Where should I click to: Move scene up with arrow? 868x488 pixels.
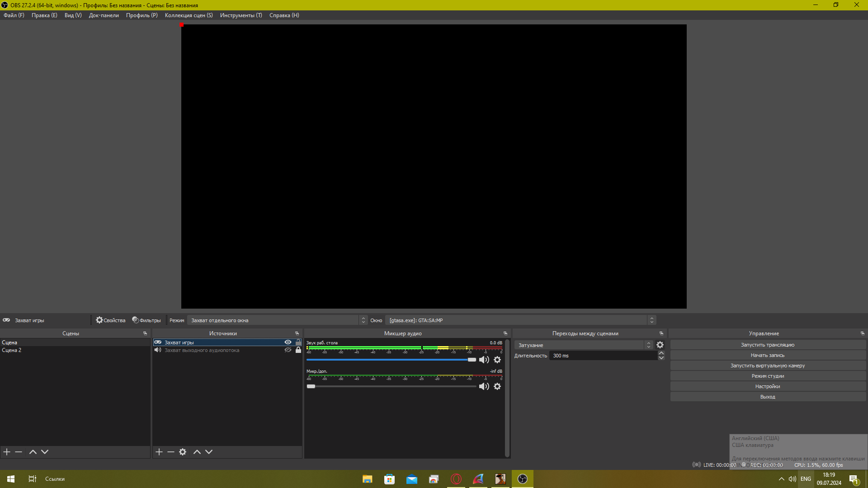coord(33,452)
